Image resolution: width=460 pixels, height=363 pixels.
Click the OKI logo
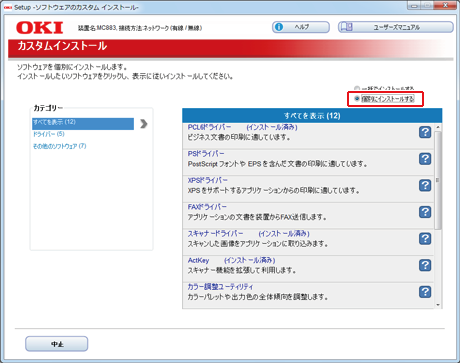(x=40, y=28)
